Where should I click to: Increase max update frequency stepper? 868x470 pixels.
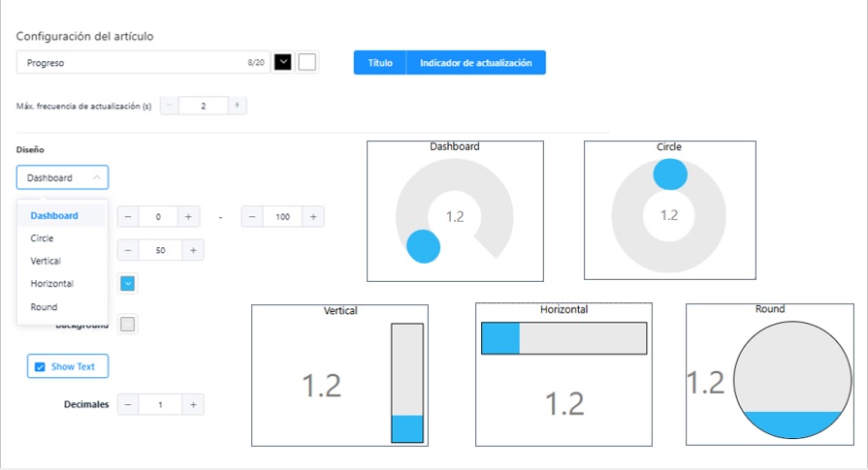(x=237, y=106)
